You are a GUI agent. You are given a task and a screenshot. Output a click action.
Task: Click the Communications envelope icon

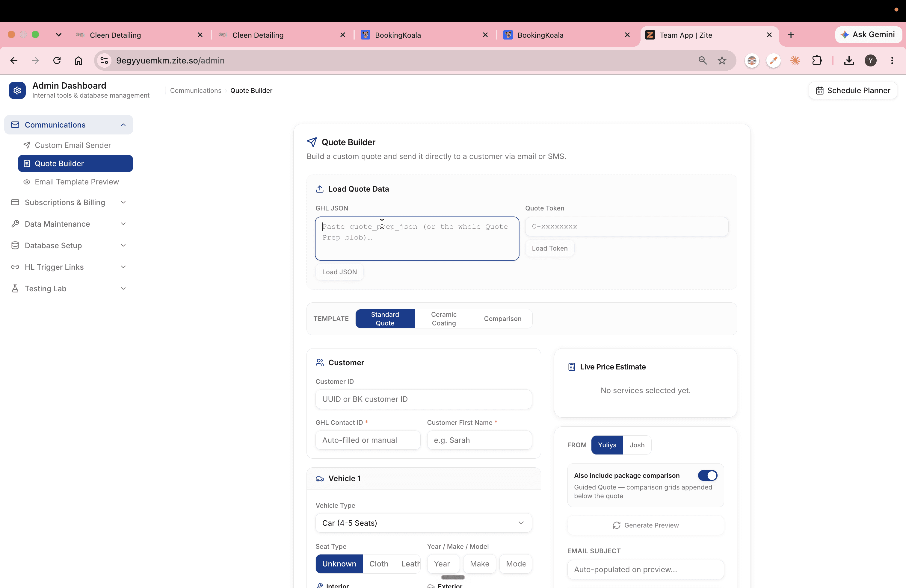[15, 125]
